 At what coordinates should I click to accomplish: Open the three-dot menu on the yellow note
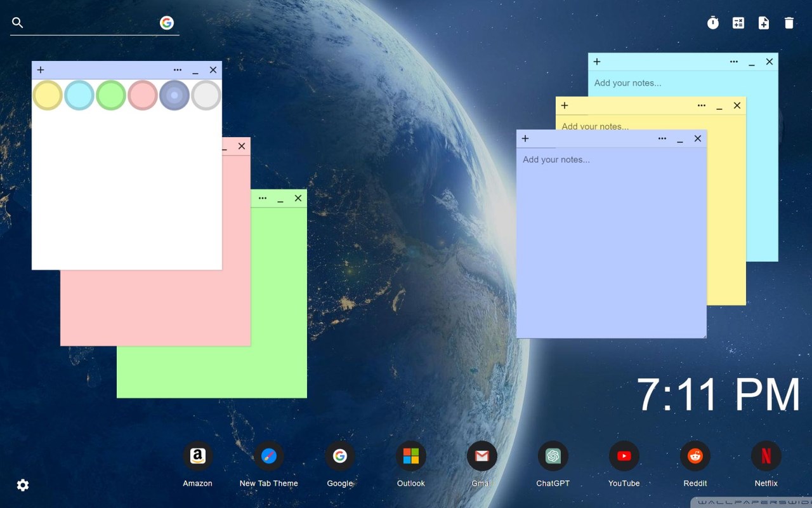point(702,105)
